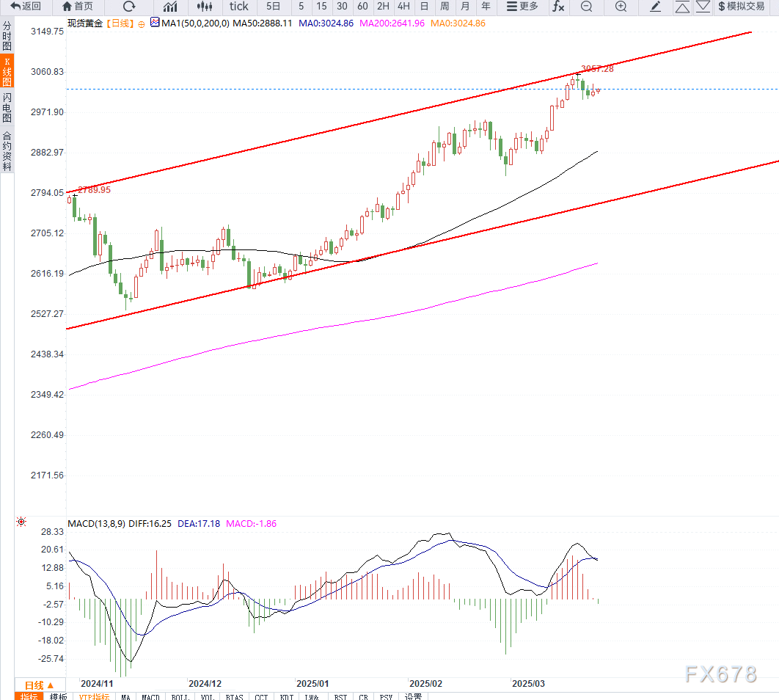Expand the 5日 multi-day view option
This screenshot has height=700, width=779.
pos(273,7)
